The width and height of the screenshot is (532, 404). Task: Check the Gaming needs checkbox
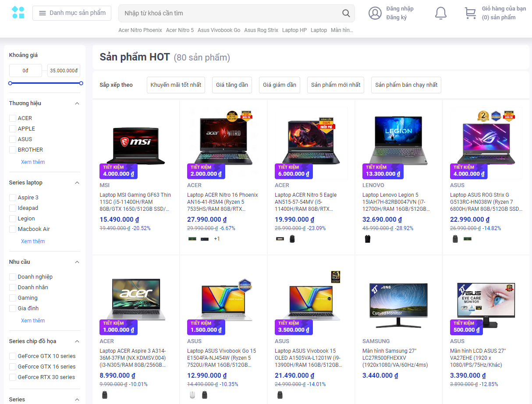coord(13,298)
